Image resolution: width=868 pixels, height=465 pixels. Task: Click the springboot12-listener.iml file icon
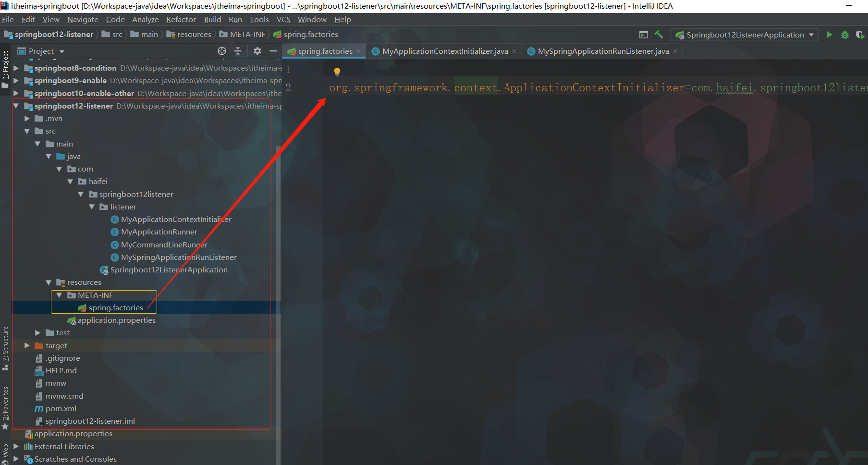click(39, 421)
